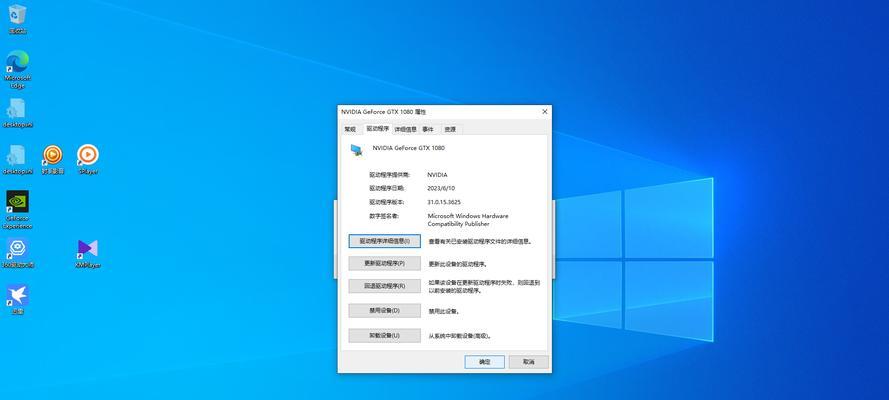889x400 pixels.
Task: Open the GeForce Experience desktop shortcut
Action: 18,210
